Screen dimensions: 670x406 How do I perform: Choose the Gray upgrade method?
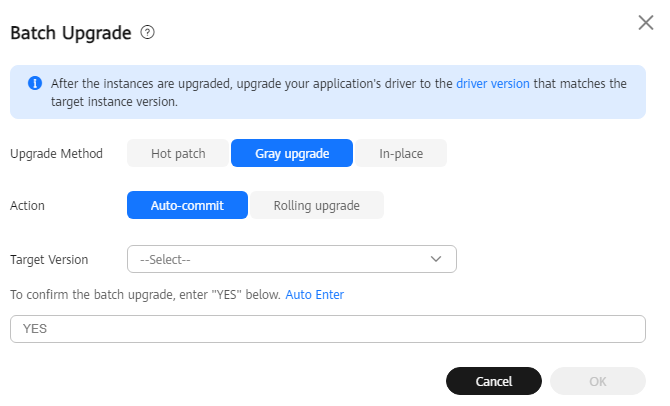tap(292, 153)
